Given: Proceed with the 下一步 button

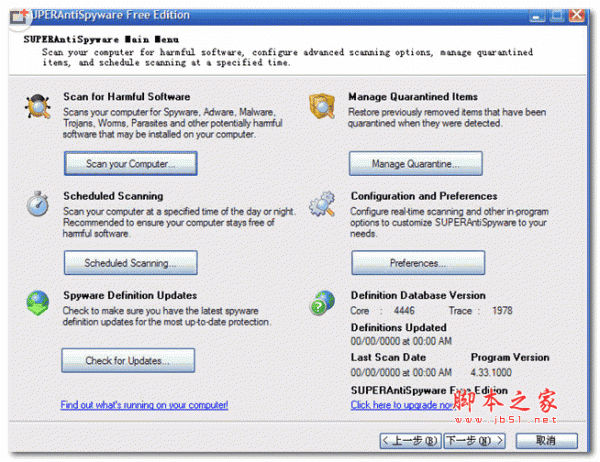Looking at the screenshot, I should click(x=474, y=441).
